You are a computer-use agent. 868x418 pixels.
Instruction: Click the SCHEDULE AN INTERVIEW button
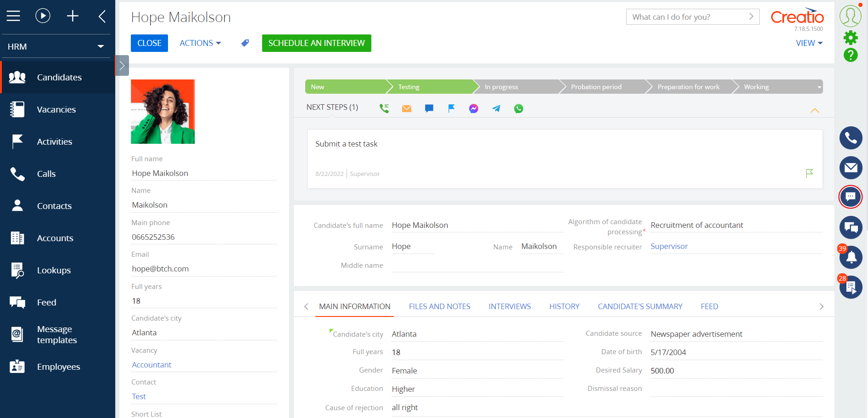[316, 43]
